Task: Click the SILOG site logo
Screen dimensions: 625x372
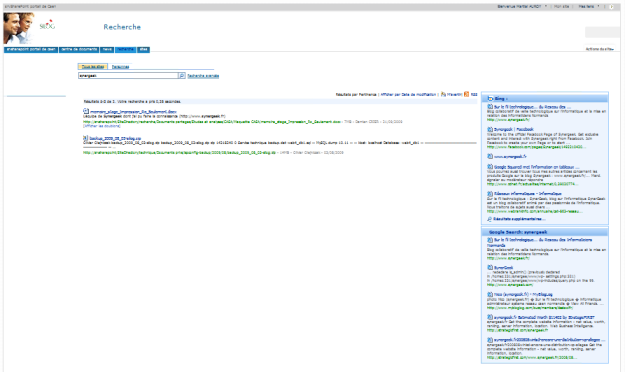Action: click(x=47, y=25)
